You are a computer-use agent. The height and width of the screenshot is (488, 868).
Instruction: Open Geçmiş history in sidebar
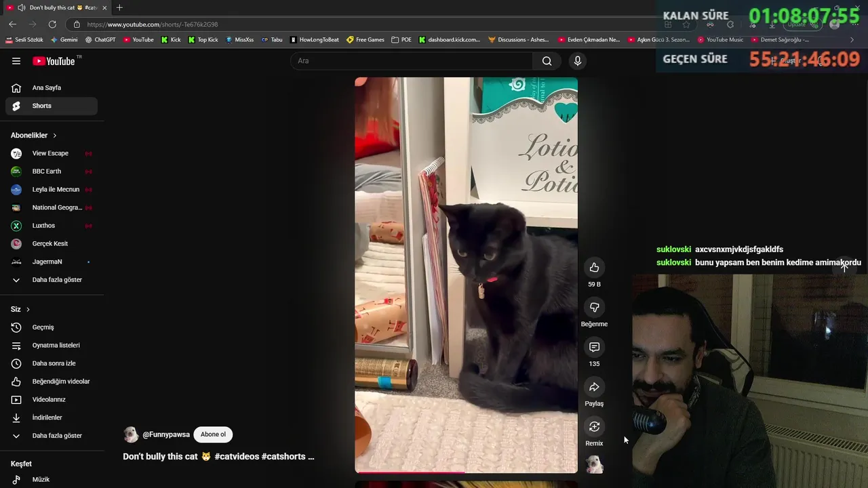[x=52, y=327]
